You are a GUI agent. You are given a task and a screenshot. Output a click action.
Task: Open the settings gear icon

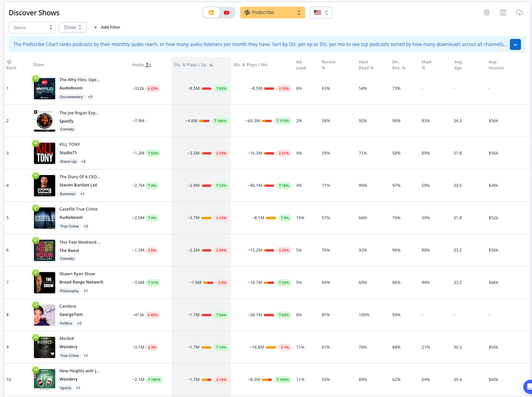[487, 13]
